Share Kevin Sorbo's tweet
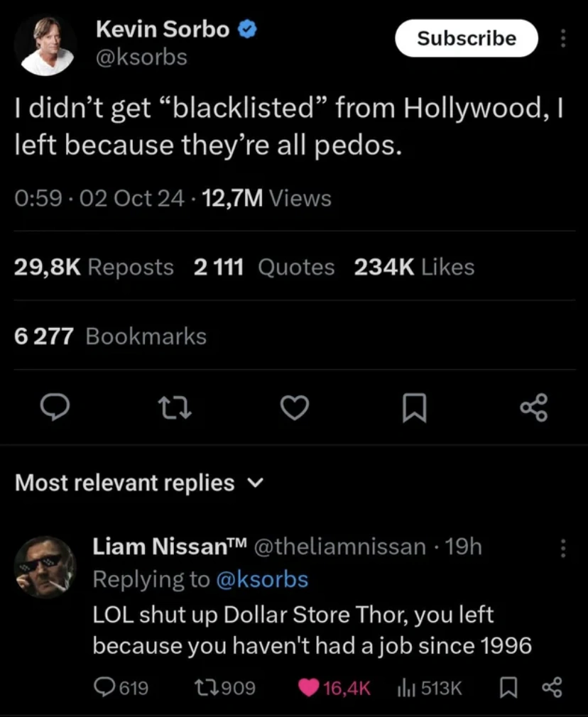Screen dimensions: 588x717 tap(533, 407)
